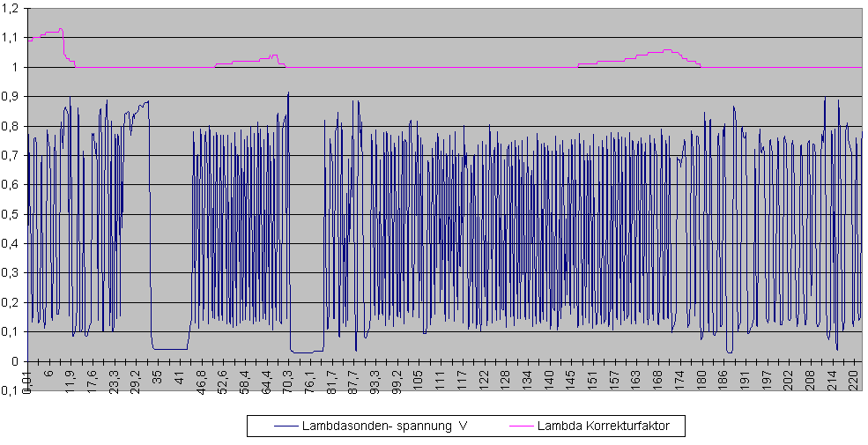The image size is (868, 445).
Task: Select the magenta line's raised section above 168
Action: click(666, 50)
